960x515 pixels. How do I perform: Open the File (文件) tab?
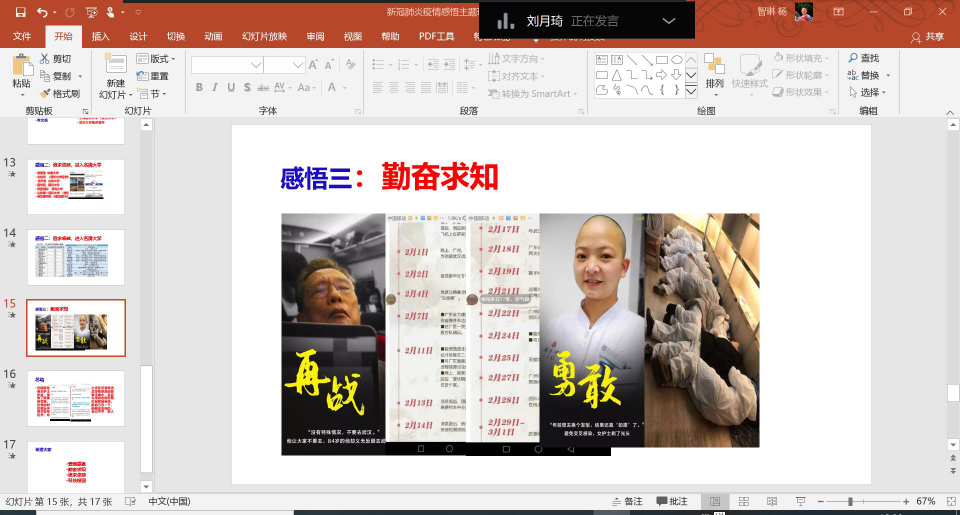tap(22, 37)
